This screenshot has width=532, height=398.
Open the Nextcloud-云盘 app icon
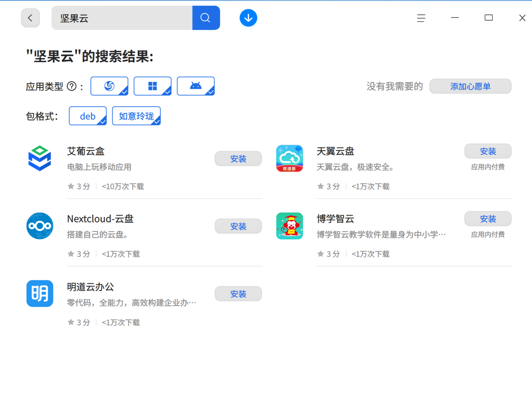(x=40, y=226)
